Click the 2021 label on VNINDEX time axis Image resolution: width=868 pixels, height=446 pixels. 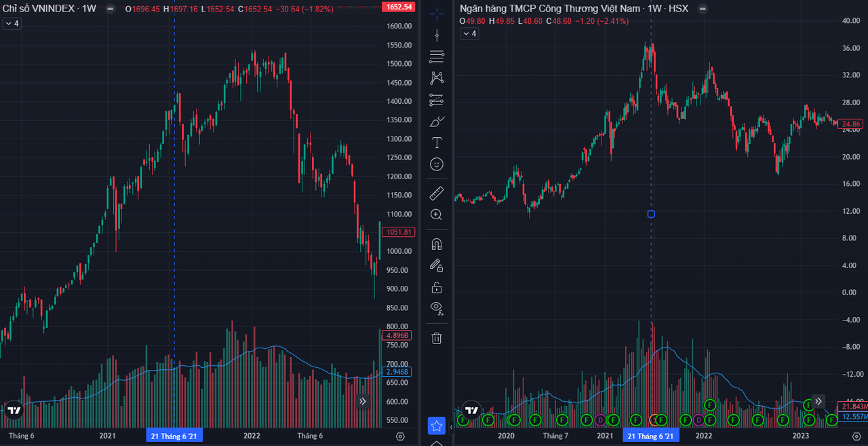tap(108, 436)
